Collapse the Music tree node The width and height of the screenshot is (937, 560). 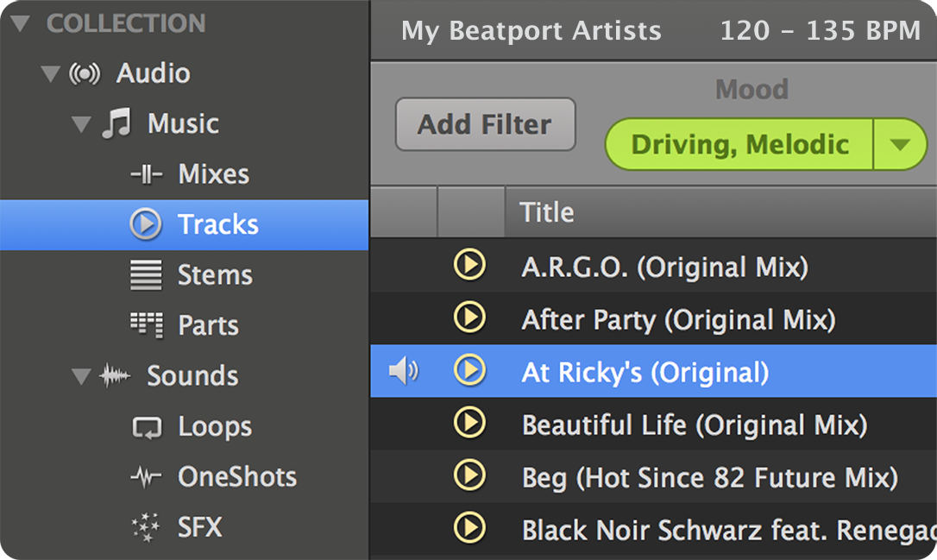[x=81, y=124]
